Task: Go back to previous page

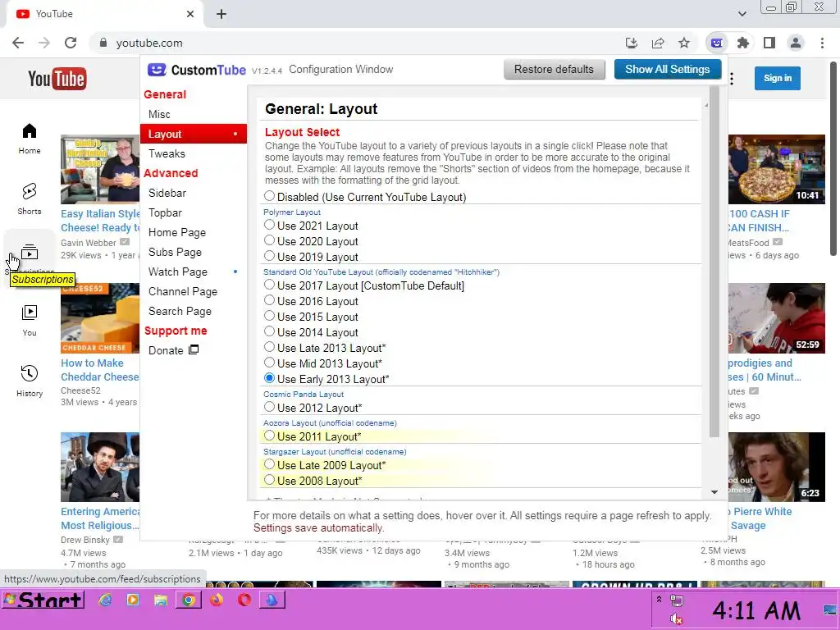Action: pos(18,43)
